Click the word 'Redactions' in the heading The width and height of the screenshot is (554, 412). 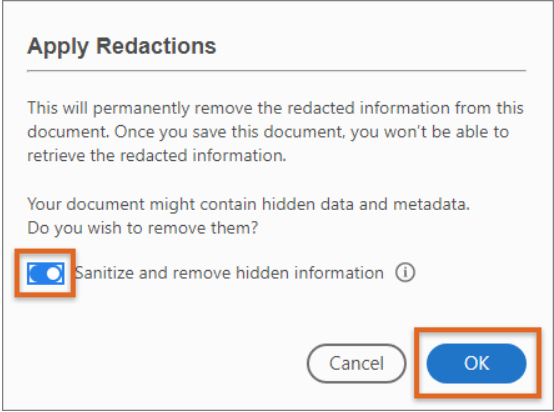click(156, 46)
